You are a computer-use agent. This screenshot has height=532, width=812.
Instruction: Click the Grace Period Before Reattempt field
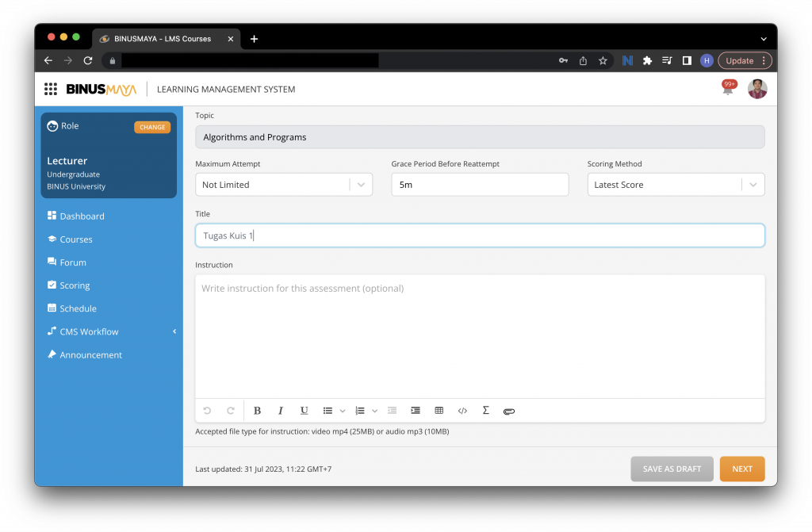[x=480, y=185]
